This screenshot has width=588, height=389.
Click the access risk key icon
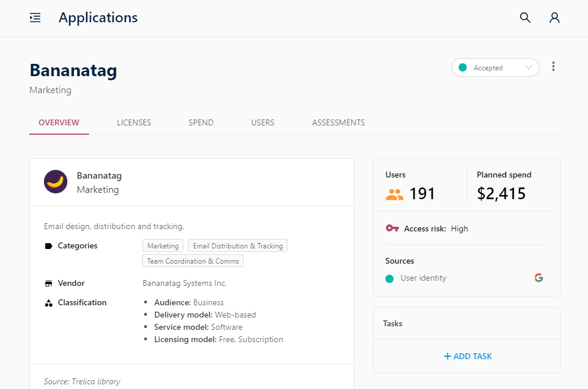pyautogui.click(x=392, y=228)
